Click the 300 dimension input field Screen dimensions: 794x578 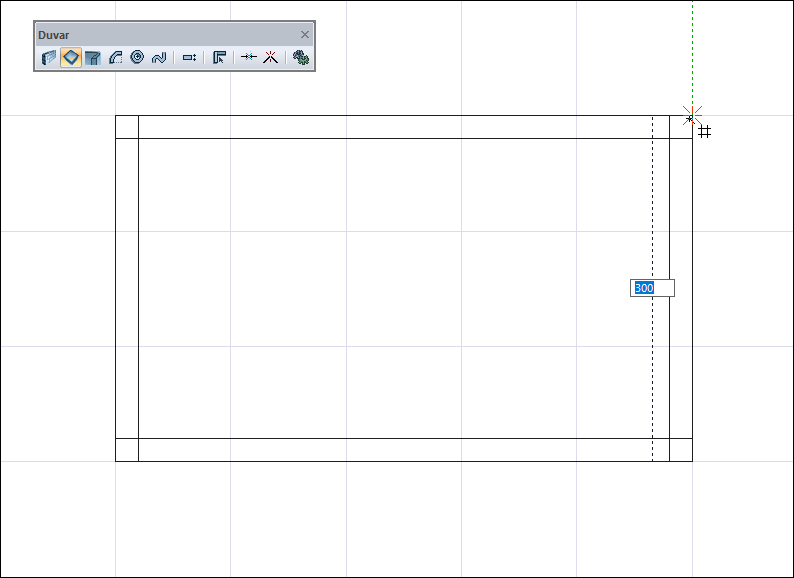point(652,288)
